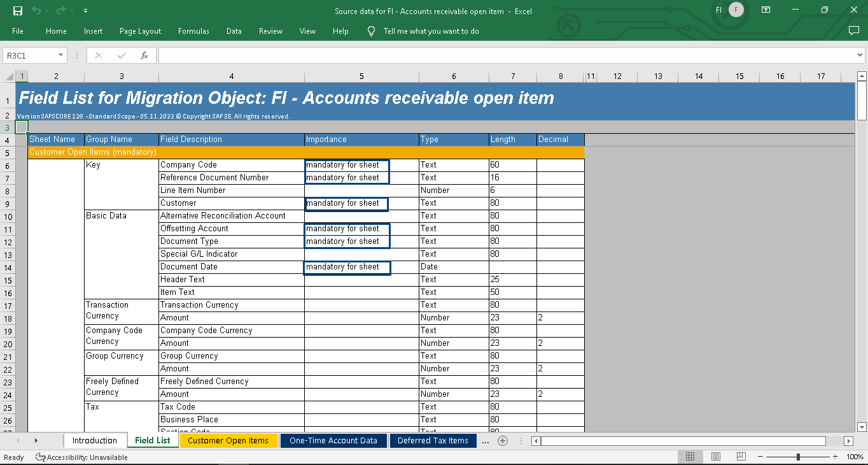Open the Deferred Tax Items sheet

point(433,440)
